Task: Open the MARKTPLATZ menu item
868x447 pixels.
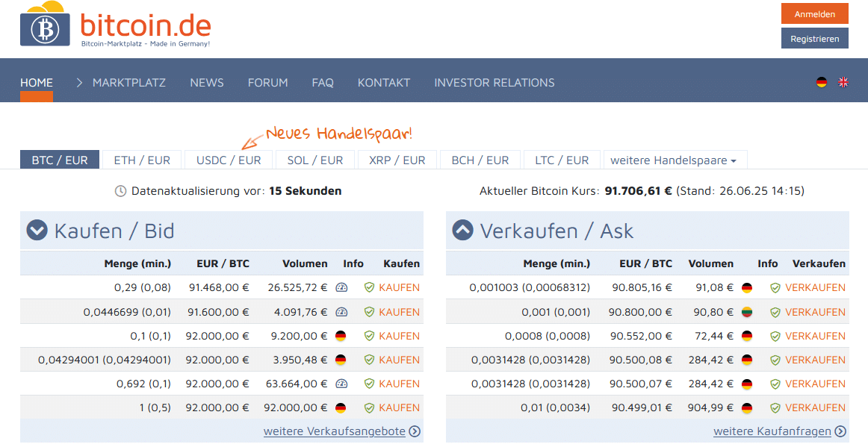Action: click(x=128, y=83)
